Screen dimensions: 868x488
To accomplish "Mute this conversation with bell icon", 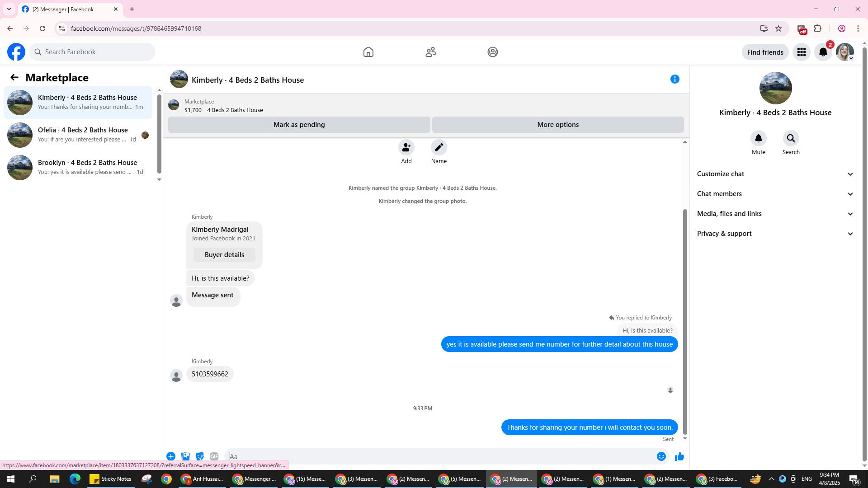I will tap(758, 138).
